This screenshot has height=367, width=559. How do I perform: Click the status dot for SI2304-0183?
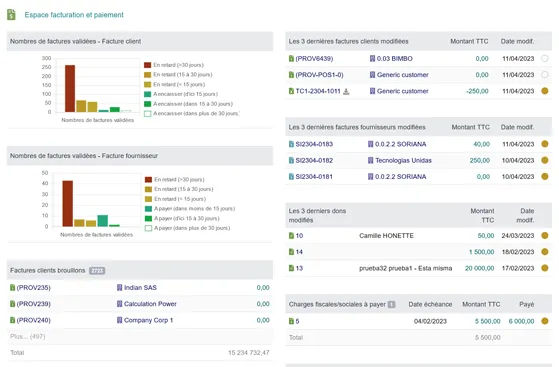tap(545, 144)
